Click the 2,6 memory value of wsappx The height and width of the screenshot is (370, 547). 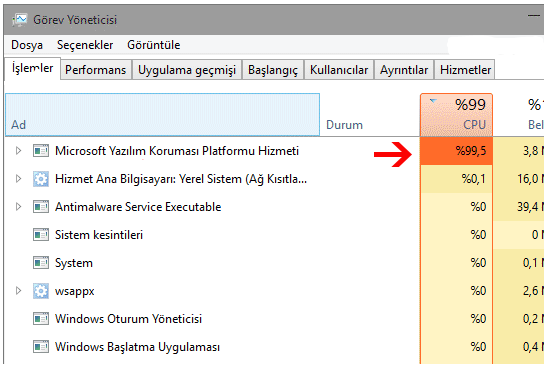pyautogui.click(x=519, y=291)
